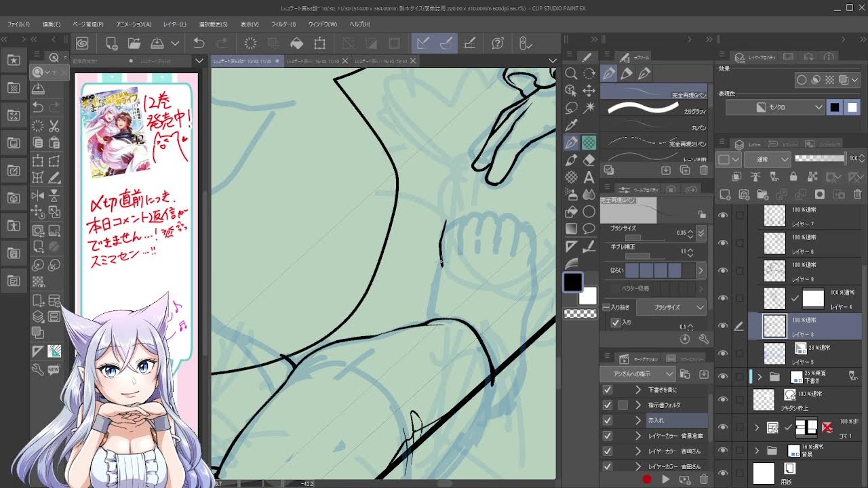Select the Move layer tool
Image resolution: width=868 pixels, height=488 pixels.
589,90
